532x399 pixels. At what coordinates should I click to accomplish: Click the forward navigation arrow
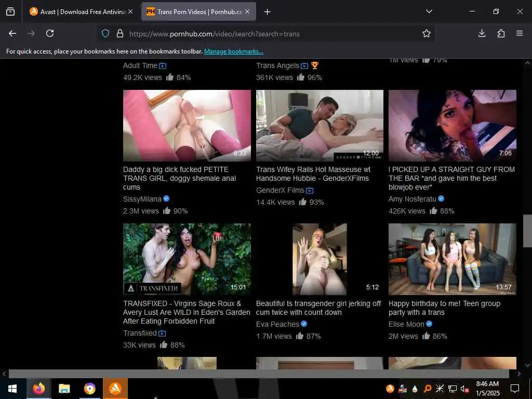click(31, 33)
